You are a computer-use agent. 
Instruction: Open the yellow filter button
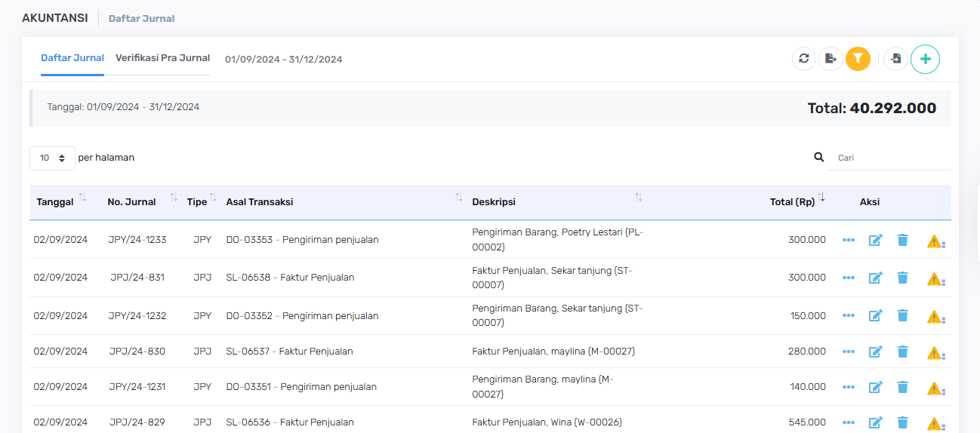pyautogui.click(x=858, y=58)
